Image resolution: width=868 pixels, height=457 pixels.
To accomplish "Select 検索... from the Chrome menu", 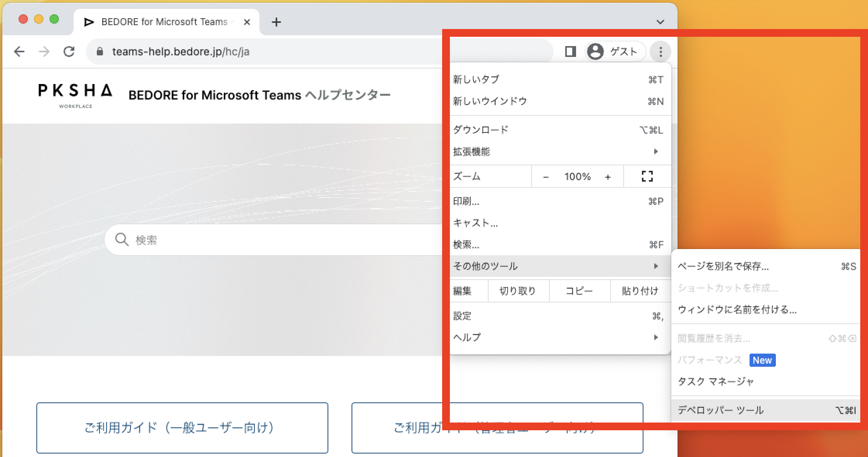I will tap(560, 245).
